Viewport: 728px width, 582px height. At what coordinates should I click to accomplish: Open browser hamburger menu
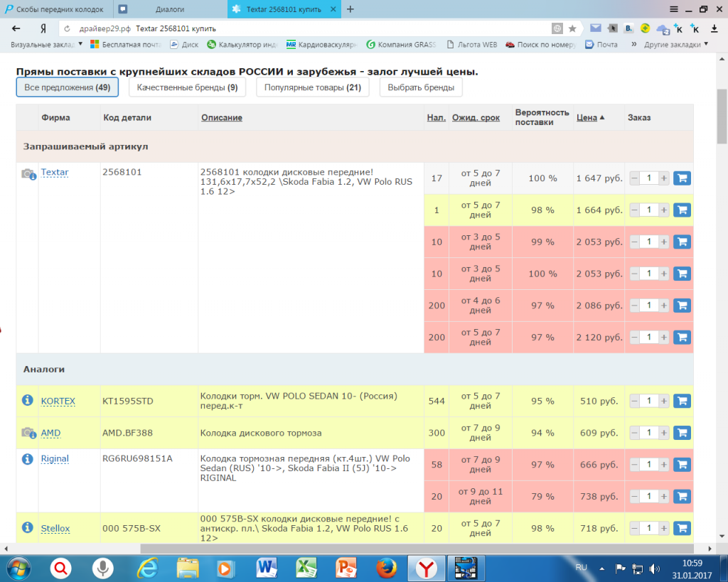(674, 9)
